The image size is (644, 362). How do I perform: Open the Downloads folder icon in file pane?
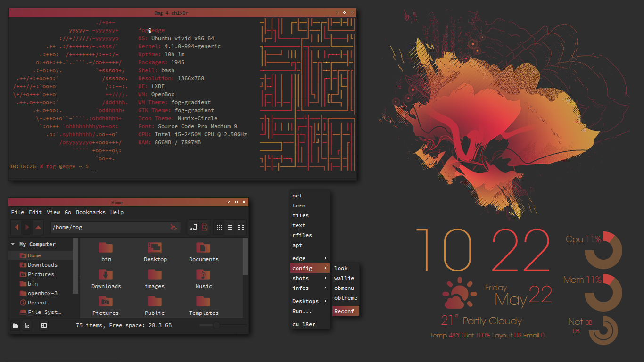pyautogui.click(x=106, y=274)
